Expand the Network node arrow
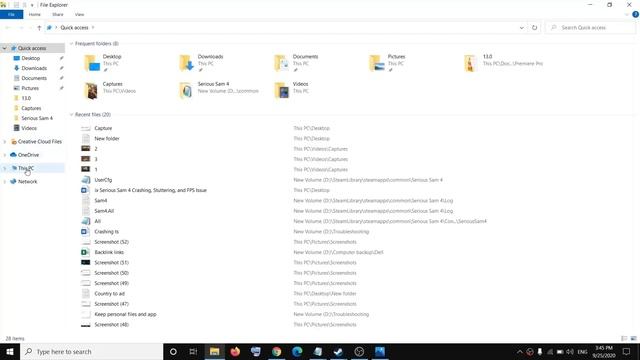The image size is (640, 360). tap(4, 182)
